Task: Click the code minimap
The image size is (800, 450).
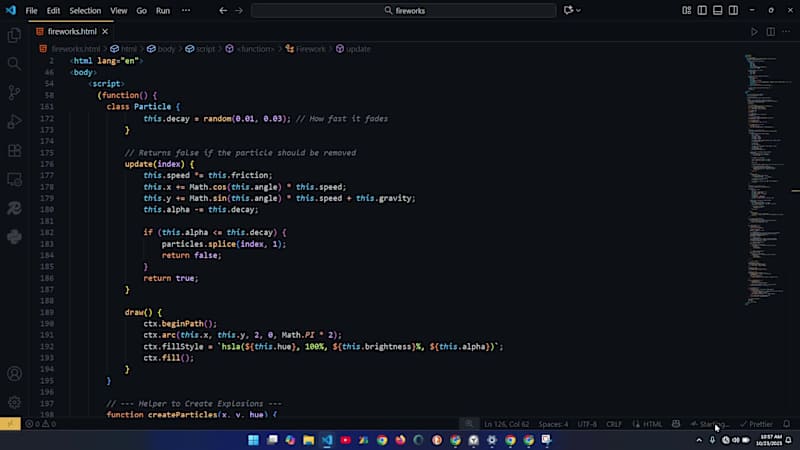Action: [x=766, y=179]
